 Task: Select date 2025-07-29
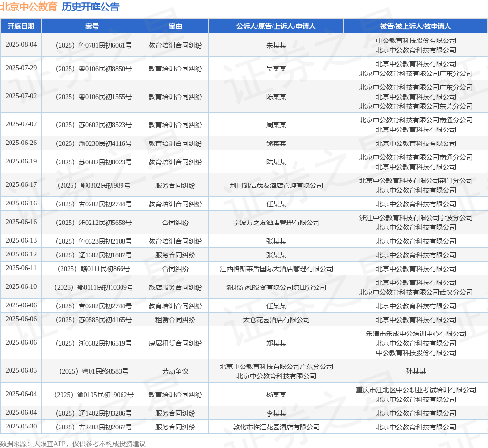pyautogui.click(x=21, y=68)
